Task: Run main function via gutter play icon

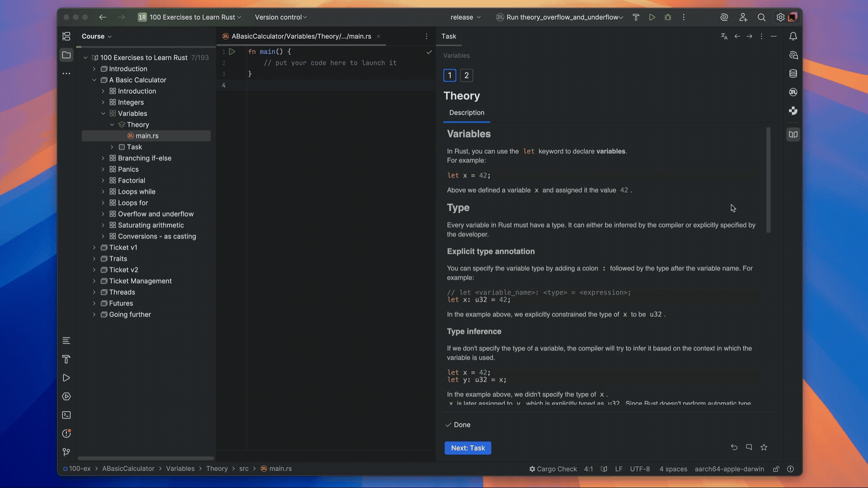Action: [x=232, y=52]
